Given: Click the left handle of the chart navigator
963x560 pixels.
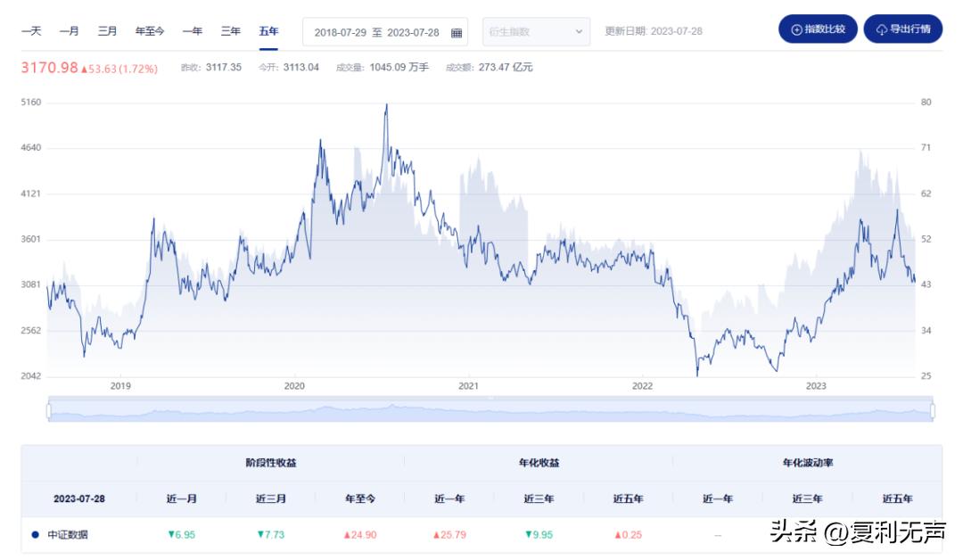Looking at the screenshot, I should pyautogui.click(x=50, y=409).
